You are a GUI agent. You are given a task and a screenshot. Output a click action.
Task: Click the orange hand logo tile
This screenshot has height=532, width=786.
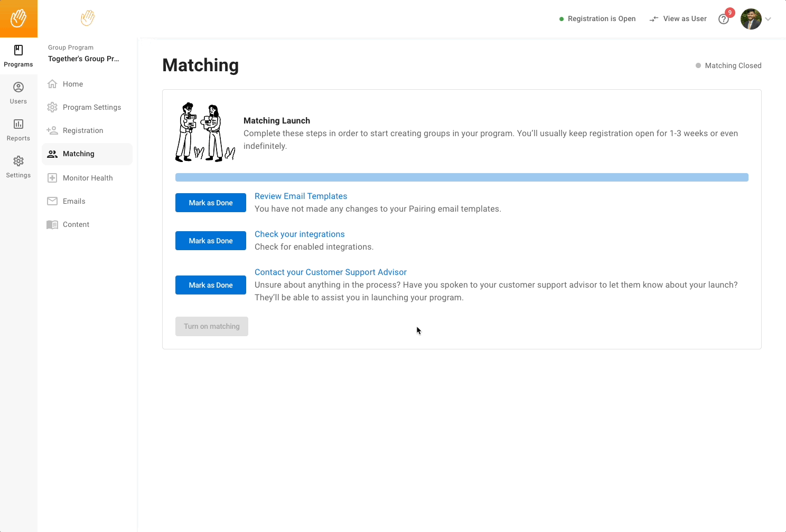pyautogui.click(x=18, y=18)
